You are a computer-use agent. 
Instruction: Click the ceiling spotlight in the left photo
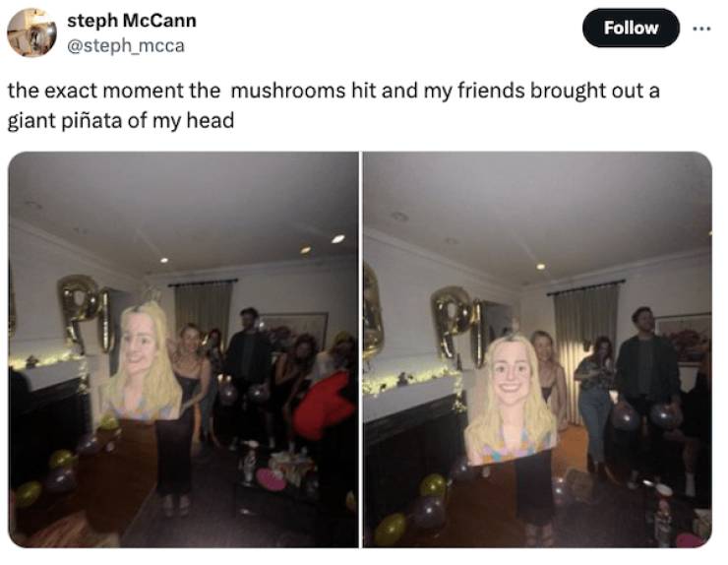(x=338, y=239)
